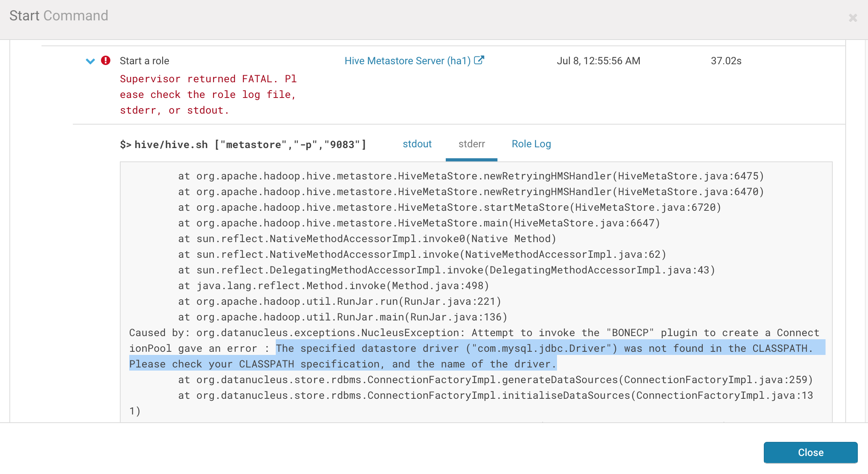Viewport: 868px width, 474px height.
Task: Click the RunJar.main(RunJar.java:136) line
Action: point(343,317)
